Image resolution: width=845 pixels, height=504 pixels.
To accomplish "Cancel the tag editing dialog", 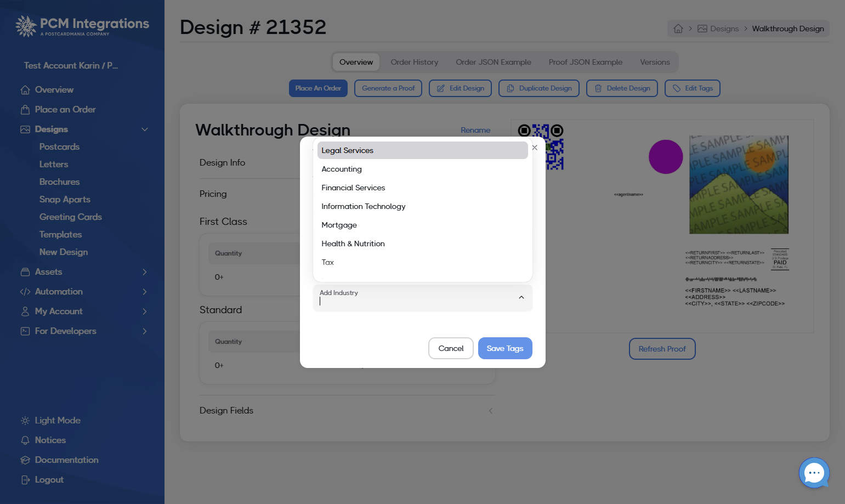I will (x=451, y=348).
